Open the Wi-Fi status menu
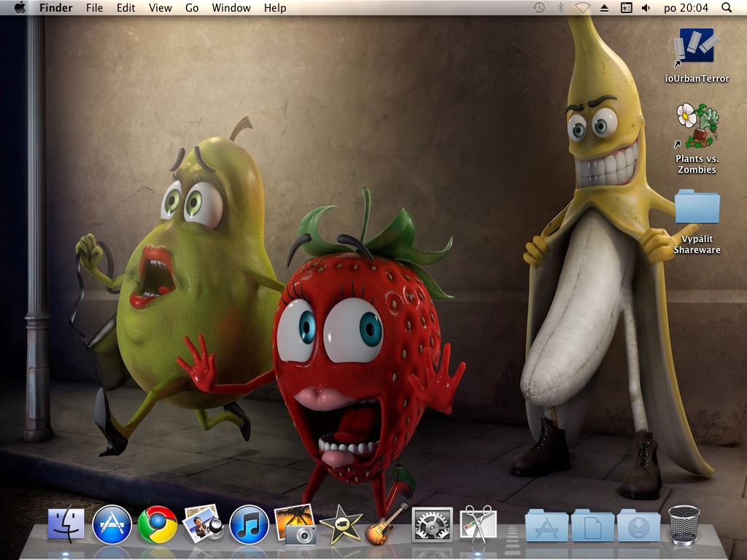Viewport: 747px width, 560px height. [583, 7]
